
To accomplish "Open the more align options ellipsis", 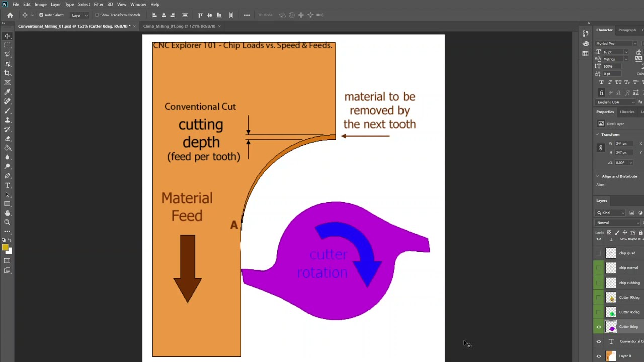I will pyautogui.click(x=247, y=15).
